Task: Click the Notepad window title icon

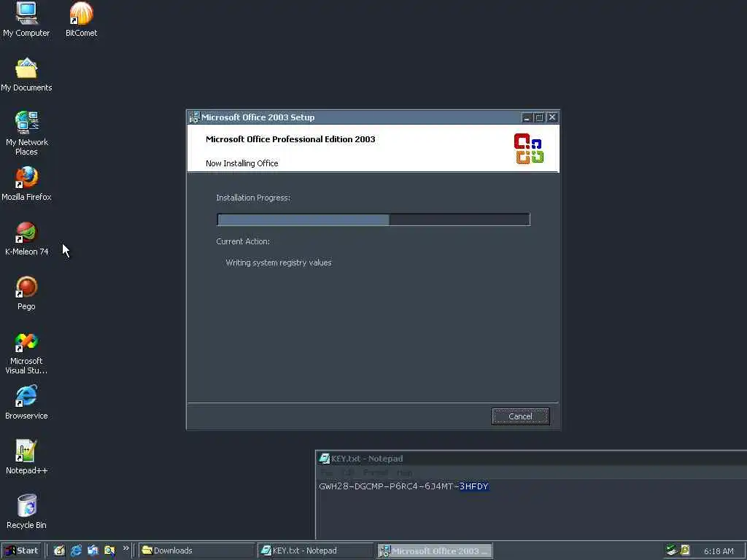Action: tap(325, 459)
